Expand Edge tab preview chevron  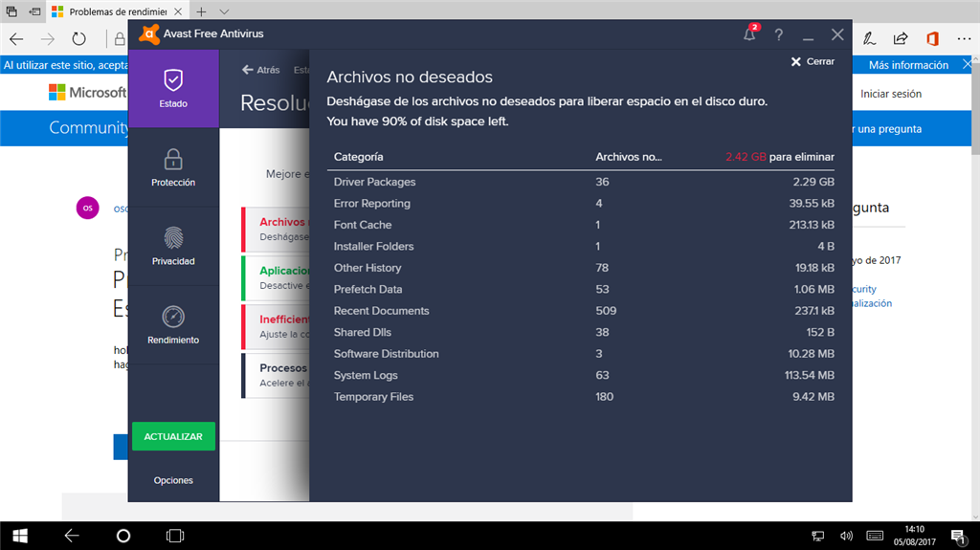pyautogui.click(x=224, y=11)
